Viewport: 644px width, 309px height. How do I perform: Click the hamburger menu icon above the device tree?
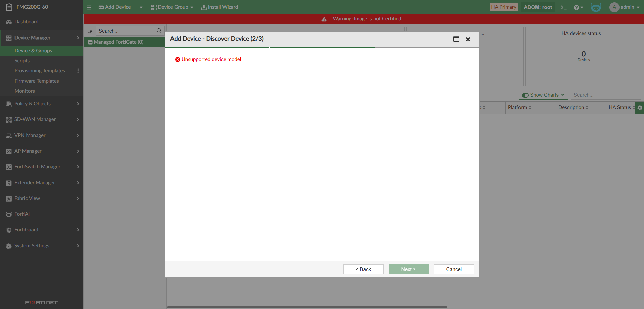[x=89, y=7]
